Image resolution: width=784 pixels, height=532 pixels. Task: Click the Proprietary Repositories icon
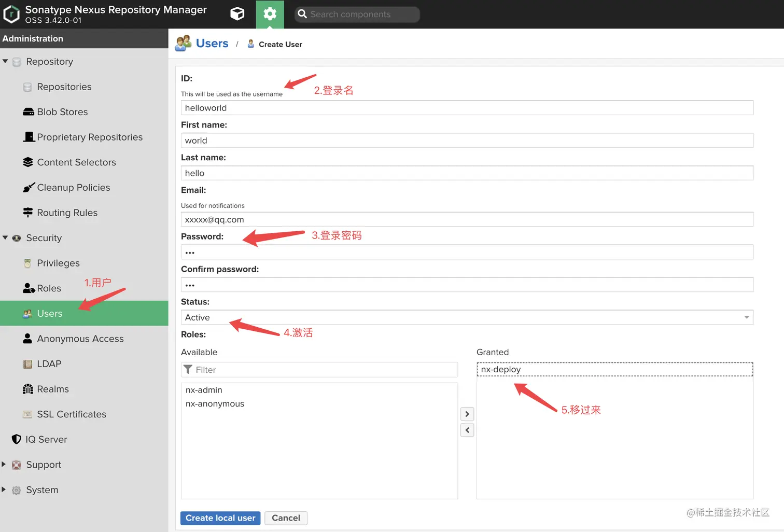pyautogui.click(x=29, y=137)
